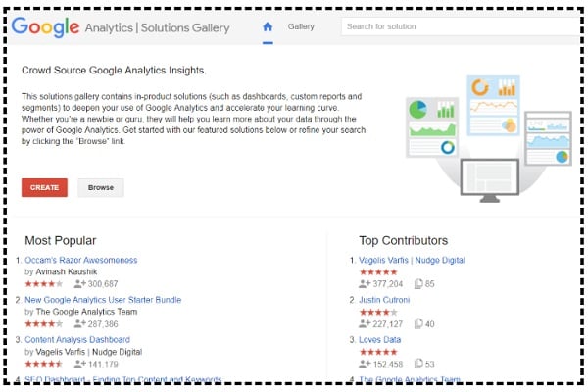
Task: Click the solutions icon beside 53
Action: coord(418,364)
